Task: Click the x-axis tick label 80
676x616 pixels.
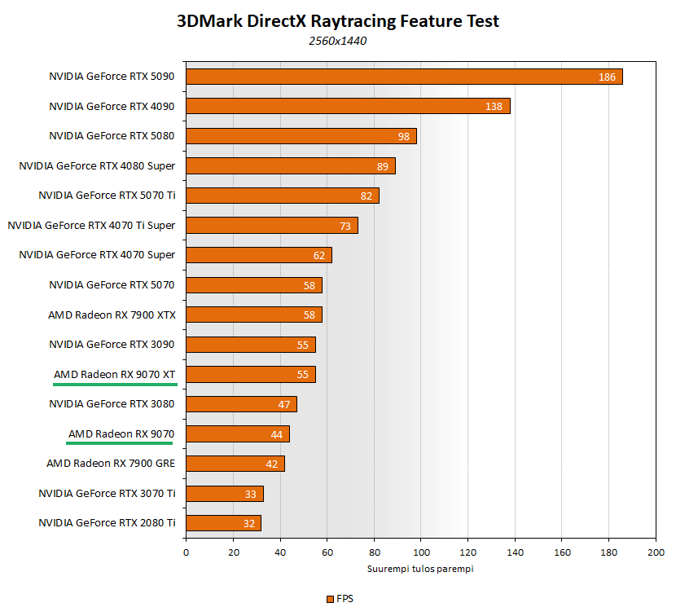Action: click(374, 552)
